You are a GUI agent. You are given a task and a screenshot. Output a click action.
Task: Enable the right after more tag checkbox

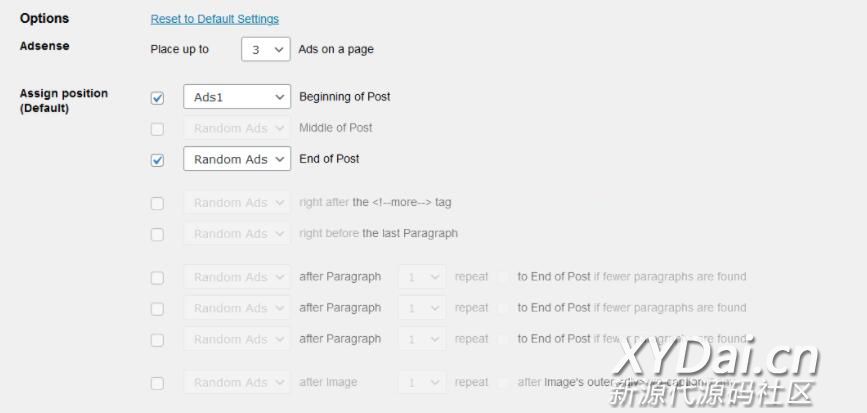tap(157, 203)
